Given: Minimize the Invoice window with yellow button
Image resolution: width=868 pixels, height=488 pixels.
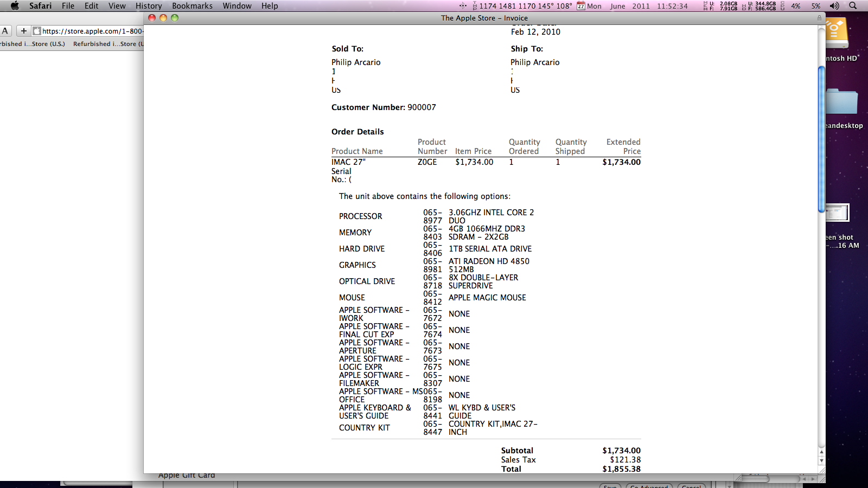Looking at the screenshot, I should point(163,18).
